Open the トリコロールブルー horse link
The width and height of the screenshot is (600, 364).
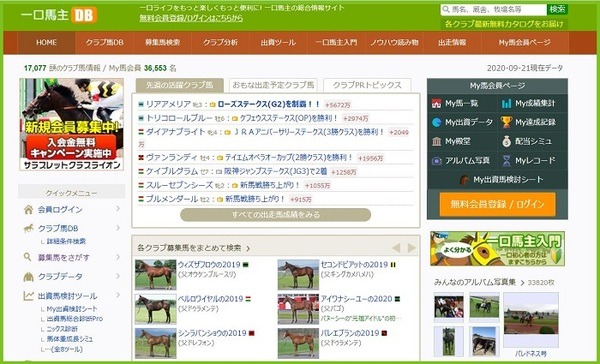coord(179,118)
